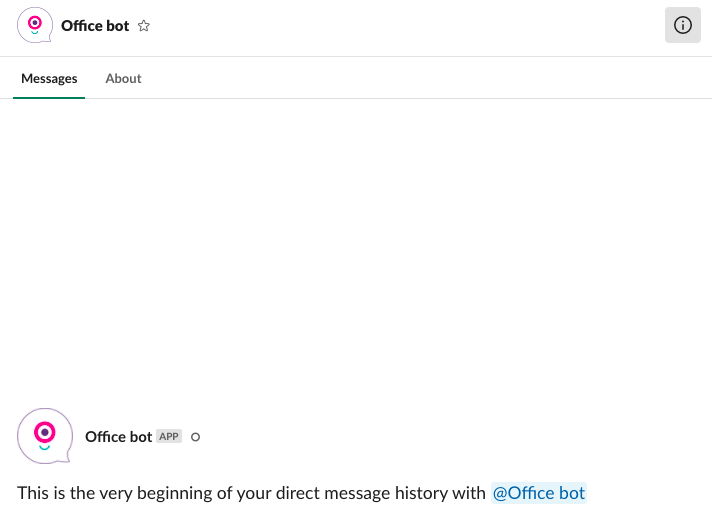Click the small Office bot avatar in the header
The width and height of the screenshot is (712, 513).
35,25
